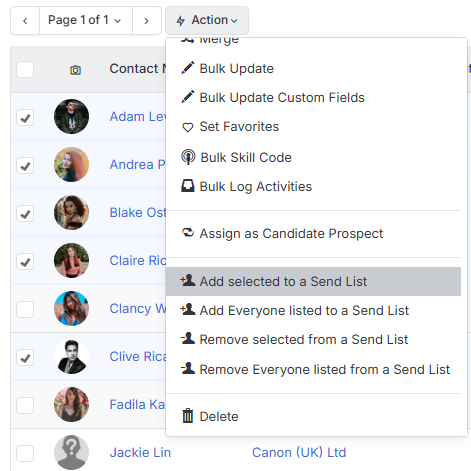Viewport: 471px width, 471px height.
Task: Choose Add selected to a Send List
Action: pos(313,281)
